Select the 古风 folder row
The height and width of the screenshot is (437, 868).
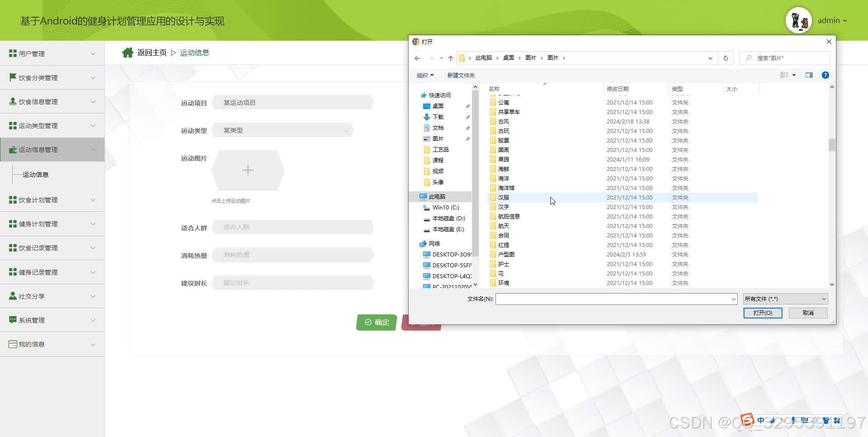pyautogui.click(x=622, y=121)
